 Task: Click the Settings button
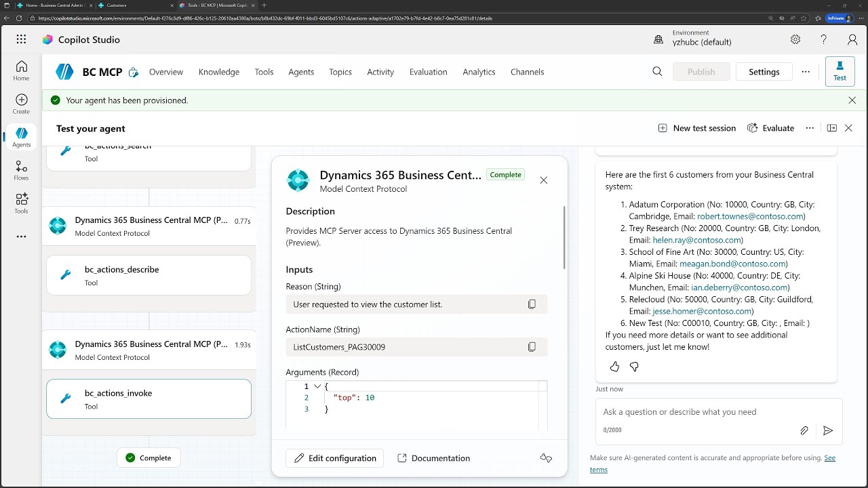[764, 72]
